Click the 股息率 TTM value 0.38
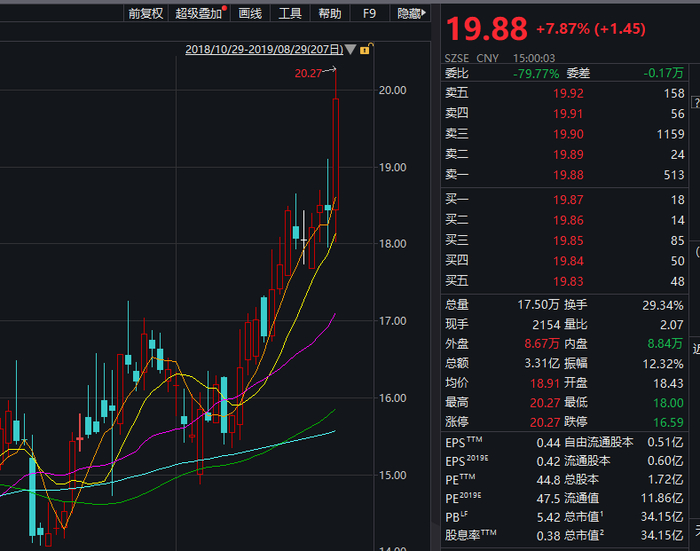The image size is (700, 551). 548,536
